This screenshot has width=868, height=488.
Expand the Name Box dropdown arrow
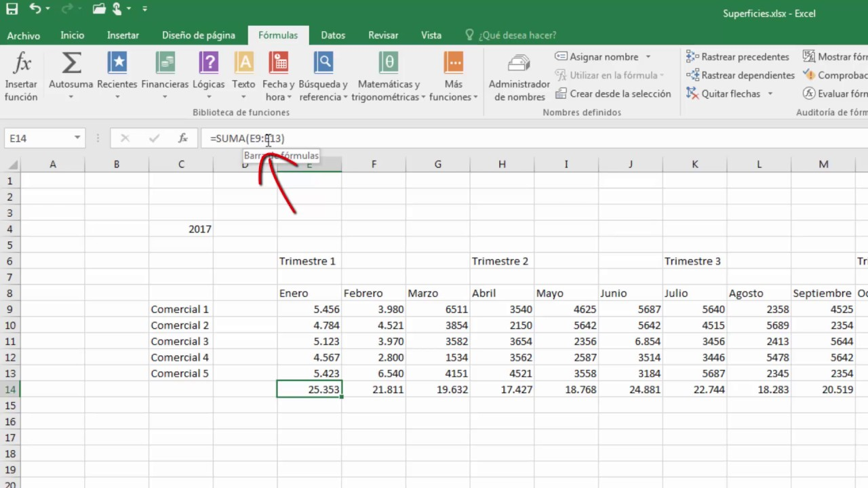pos(77,138)
